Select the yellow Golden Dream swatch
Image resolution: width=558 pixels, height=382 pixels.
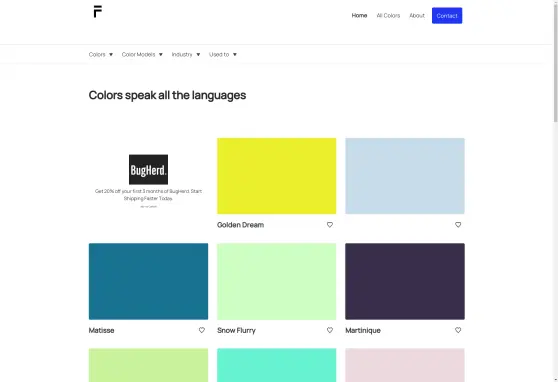277,176
